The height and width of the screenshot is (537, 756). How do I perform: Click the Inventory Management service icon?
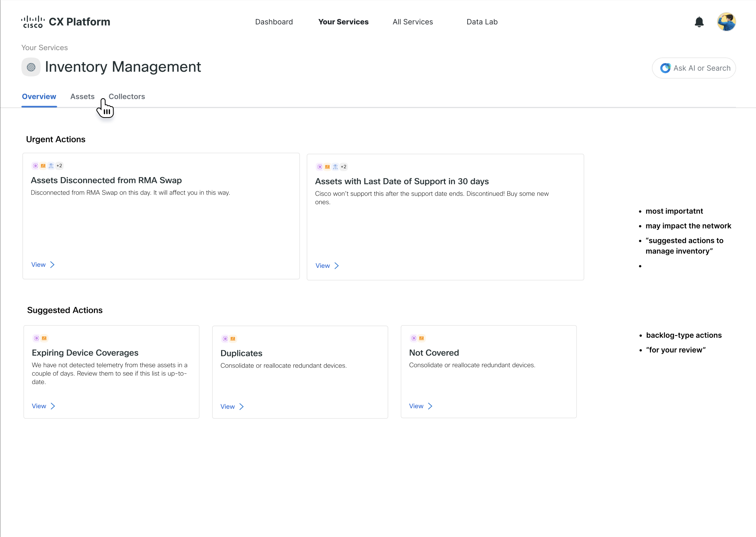31,67
